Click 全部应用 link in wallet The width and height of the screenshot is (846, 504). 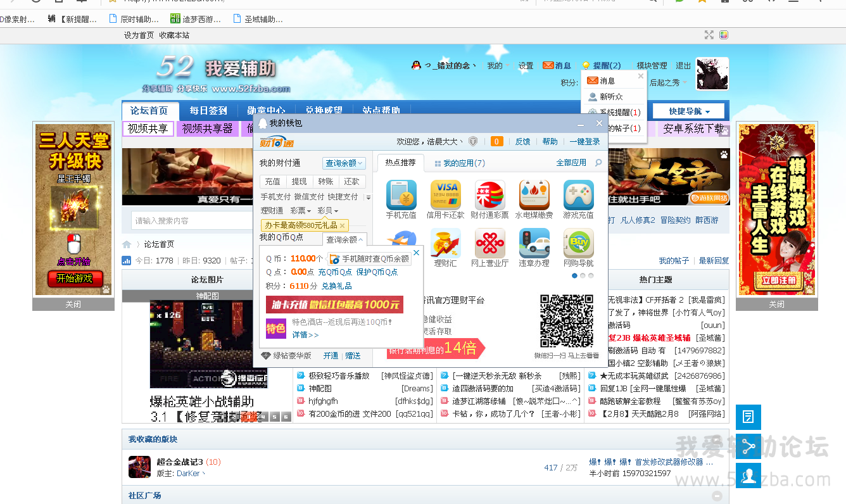571,163
